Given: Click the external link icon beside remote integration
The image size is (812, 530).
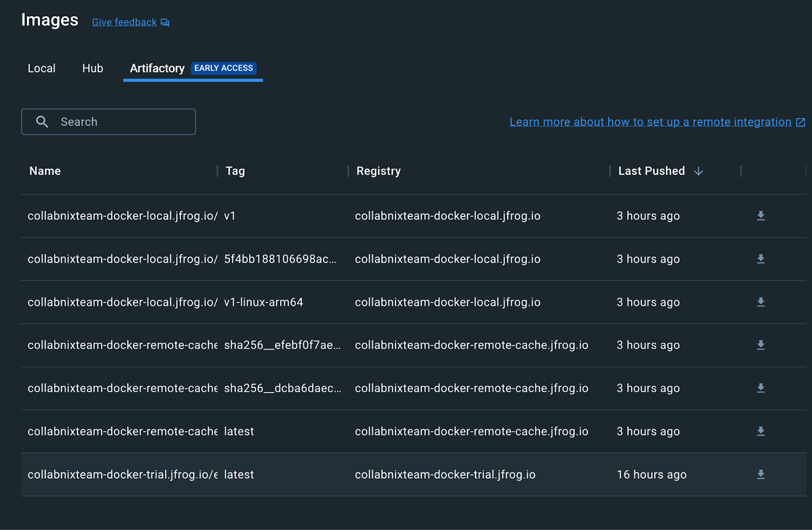Looking at the screenshot, I should (x=801, y=122).
